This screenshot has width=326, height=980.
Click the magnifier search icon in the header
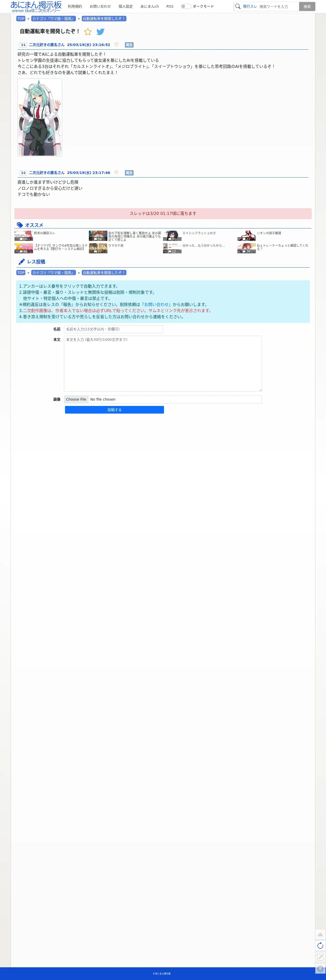point(238,6)
